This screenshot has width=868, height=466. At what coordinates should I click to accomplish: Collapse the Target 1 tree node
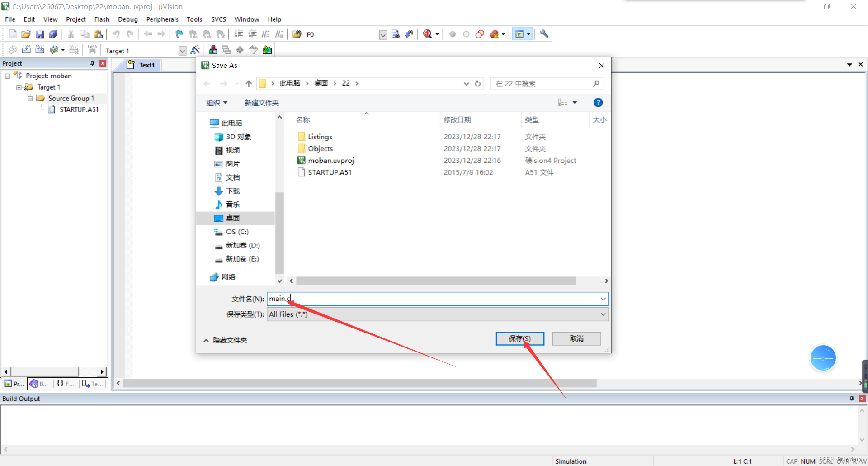(x=19, y=87)
